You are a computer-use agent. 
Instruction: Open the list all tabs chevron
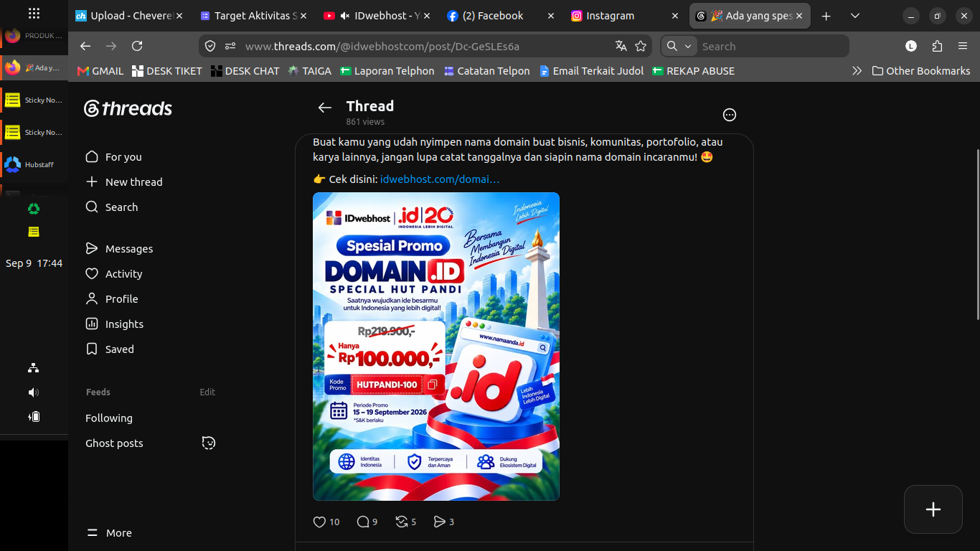pos(855,16)
